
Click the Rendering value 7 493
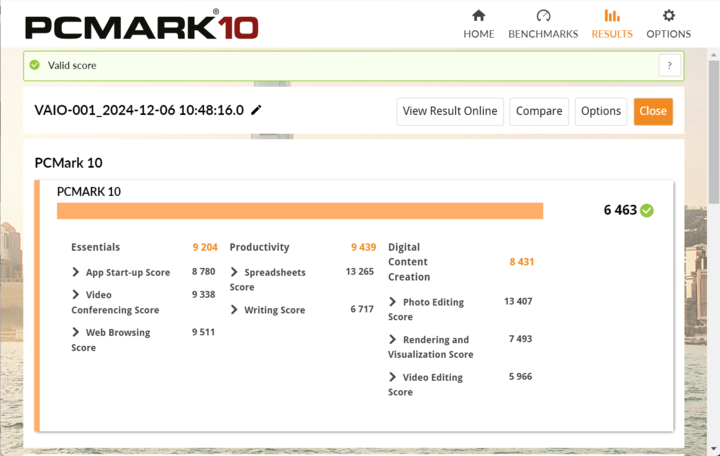[520, 339]
